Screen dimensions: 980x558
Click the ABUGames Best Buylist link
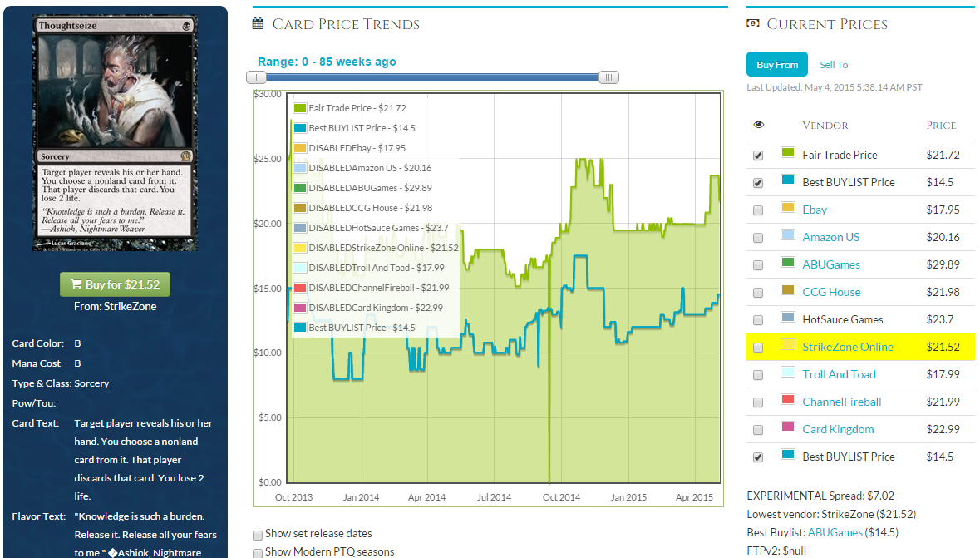tap(835, 532)
